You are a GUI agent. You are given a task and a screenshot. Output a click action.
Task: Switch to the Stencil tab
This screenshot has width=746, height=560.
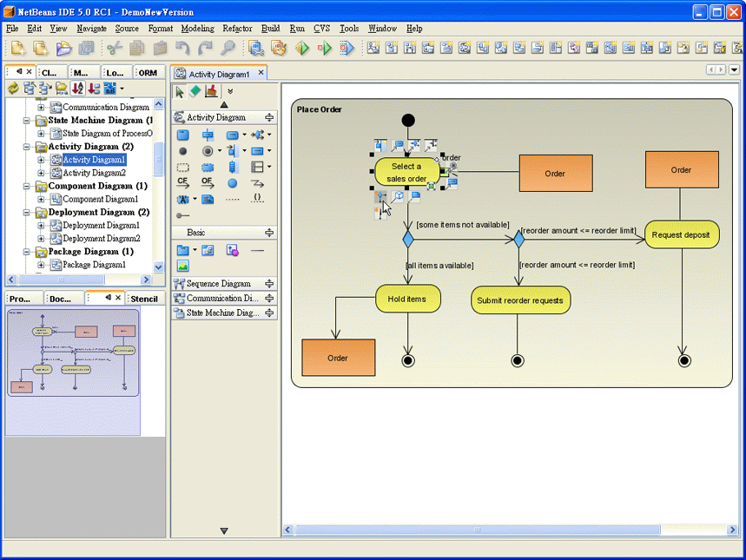143,299
